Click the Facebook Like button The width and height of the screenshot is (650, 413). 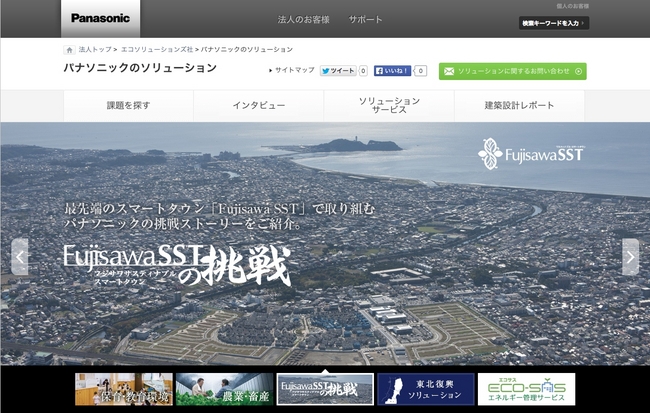coord(393,71)
